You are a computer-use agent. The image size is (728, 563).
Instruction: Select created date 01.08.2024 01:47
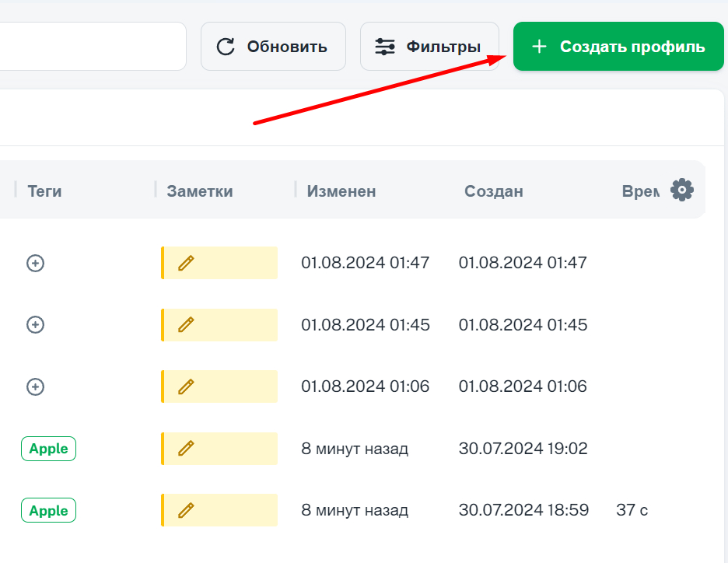coord(523,263)
